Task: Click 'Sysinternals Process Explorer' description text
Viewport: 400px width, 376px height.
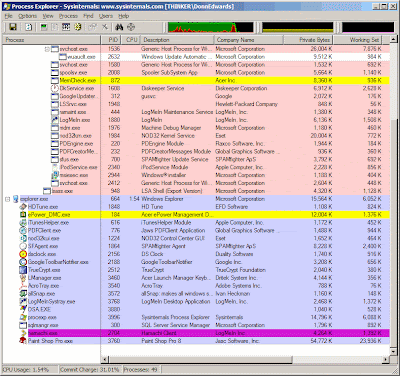Action: coord(176,317)
